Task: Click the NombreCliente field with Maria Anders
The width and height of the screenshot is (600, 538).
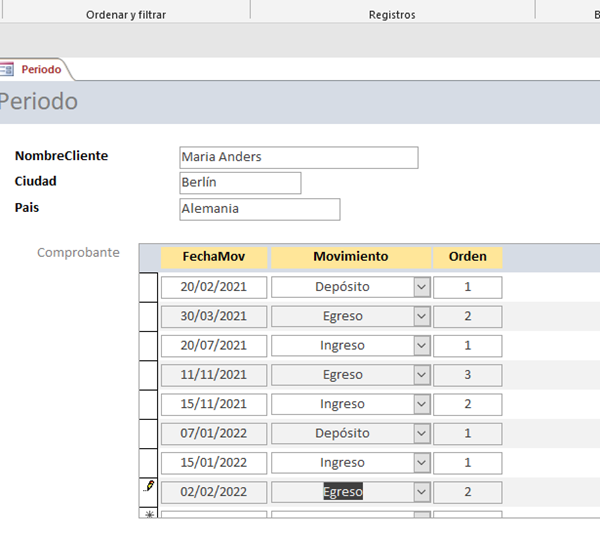Action: 297,157
